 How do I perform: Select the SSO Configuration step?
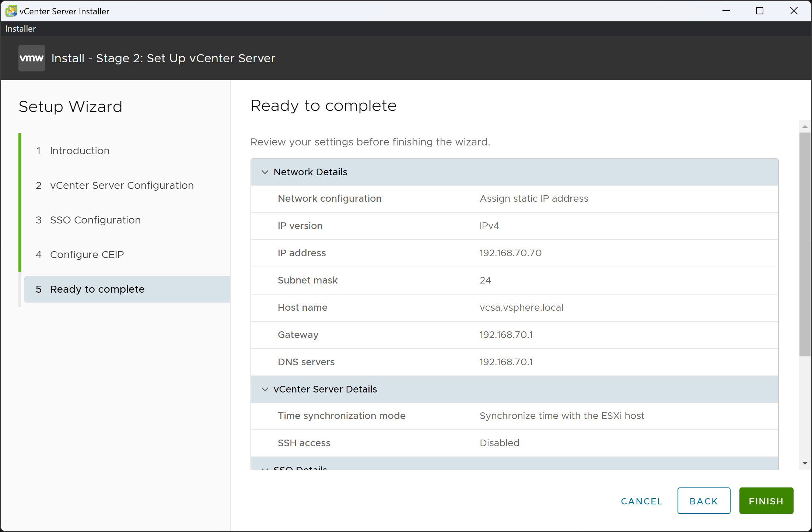tap(95, 220)
